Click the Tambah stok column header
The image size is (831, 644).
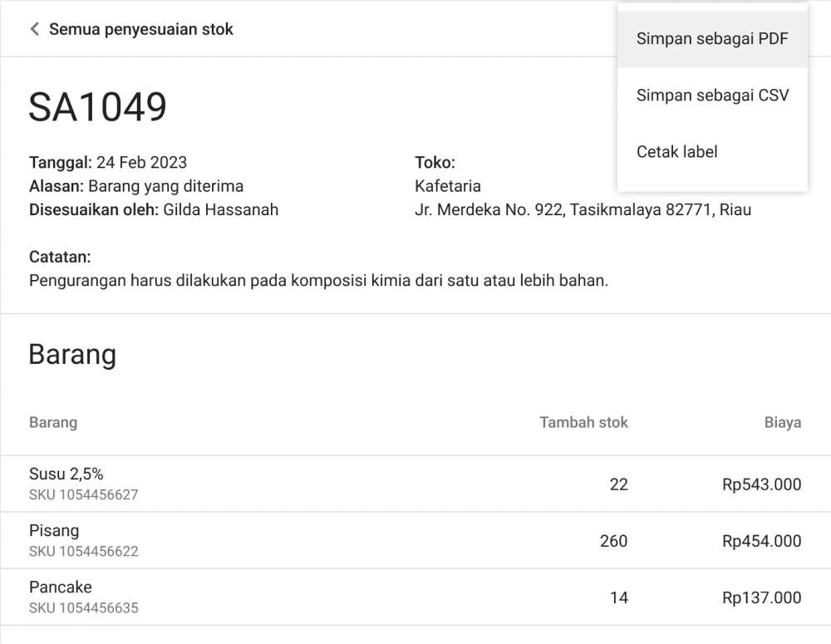point(583,422)
